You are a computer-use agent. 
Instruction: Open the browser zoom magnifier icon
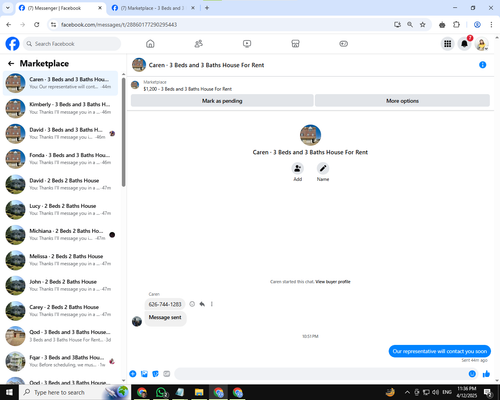tap(410, 24)
